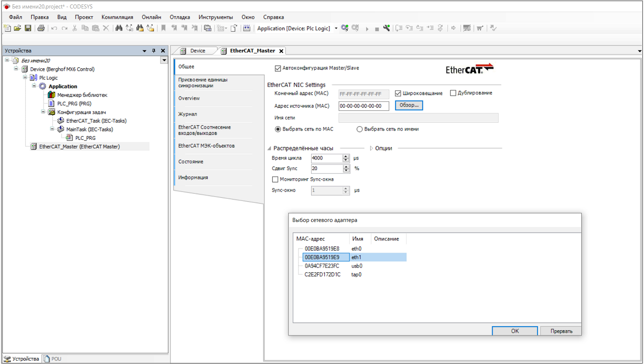The image size is (644, 364).
Task: Click the Адрес источника (MAC) input field
Action: pos(364,106)
